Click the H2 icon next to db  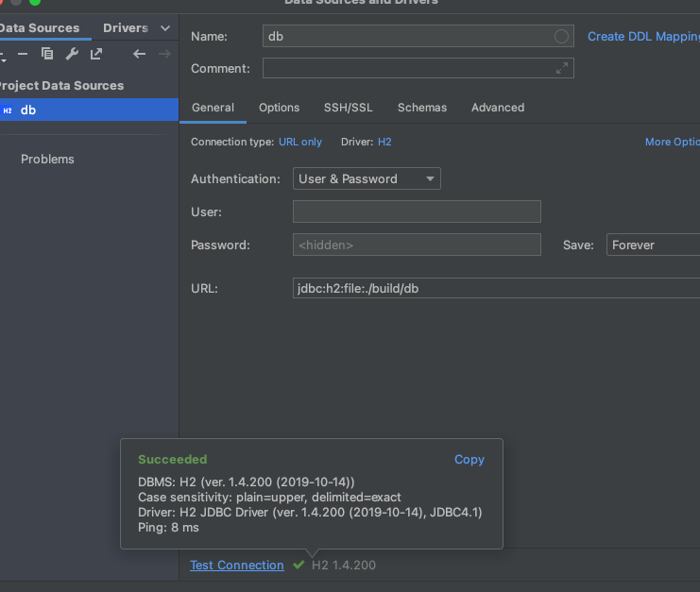(8, 110)
